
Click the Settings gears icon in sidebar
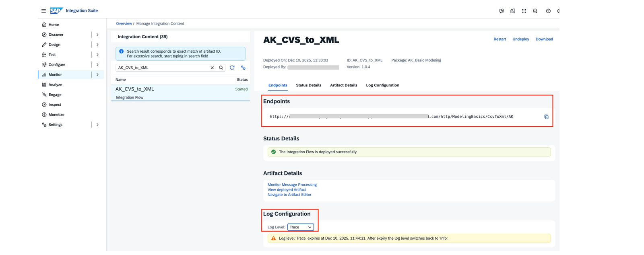pos(44,125)
